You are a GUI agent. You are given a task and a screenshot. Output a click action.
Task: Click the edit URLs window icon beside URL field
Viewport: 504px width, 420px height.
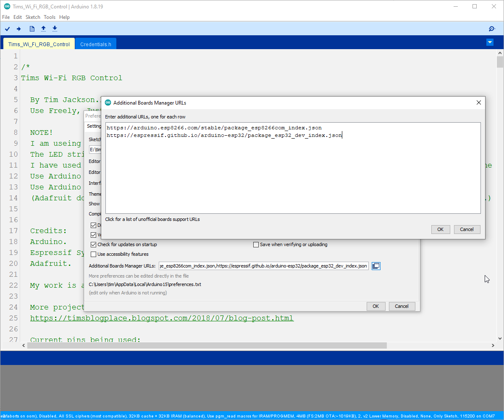[376, 266]
